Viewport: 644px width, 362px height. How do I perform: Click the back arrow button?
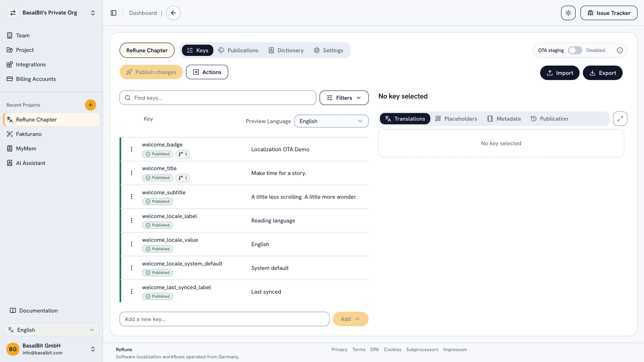(173, 13)
